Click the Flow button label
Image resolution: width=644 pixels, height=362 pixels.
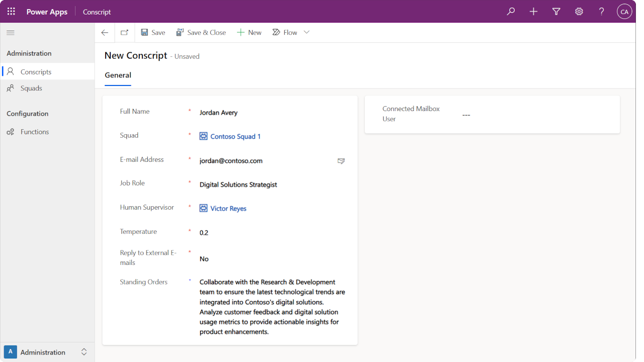pos(290,33)
